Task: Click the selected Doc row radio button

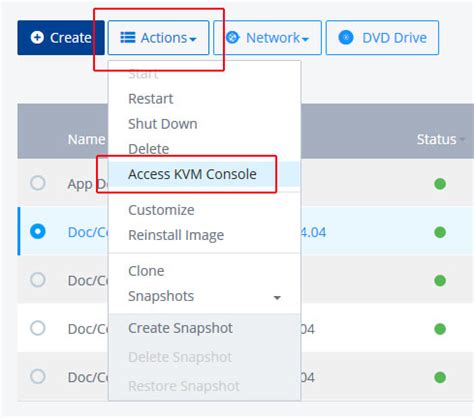Action: pyautogui.click(x=38, y=231)
